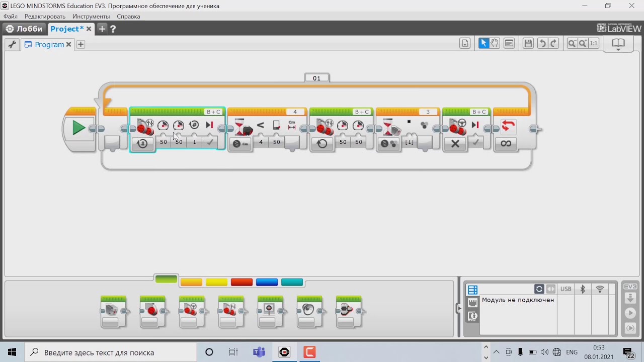Select the green Action palette tab
This screenshot has height=362, width=644.
click(166, 280)
